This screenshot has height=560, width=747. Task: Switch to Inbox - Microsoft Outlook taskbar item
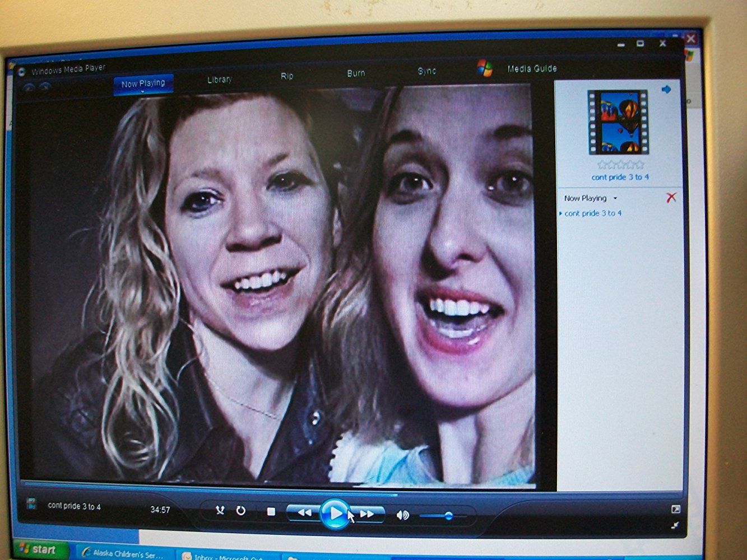(228, 557)
